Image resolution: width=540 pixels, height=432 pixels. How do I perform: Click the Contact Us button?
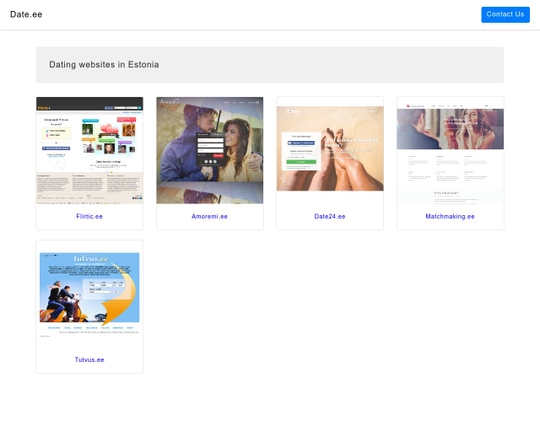[505, 14]
